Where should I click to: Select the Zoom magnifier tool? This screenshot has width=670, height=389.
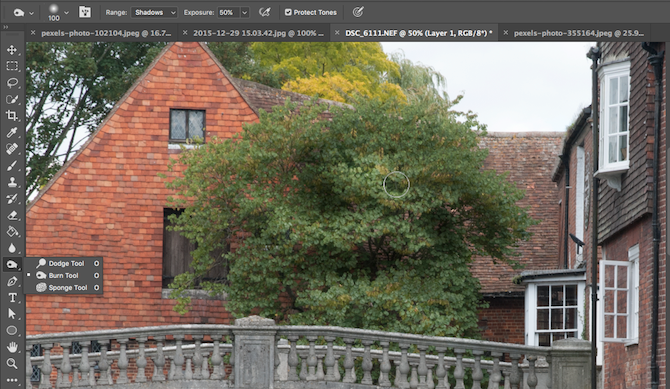point(12,364)
